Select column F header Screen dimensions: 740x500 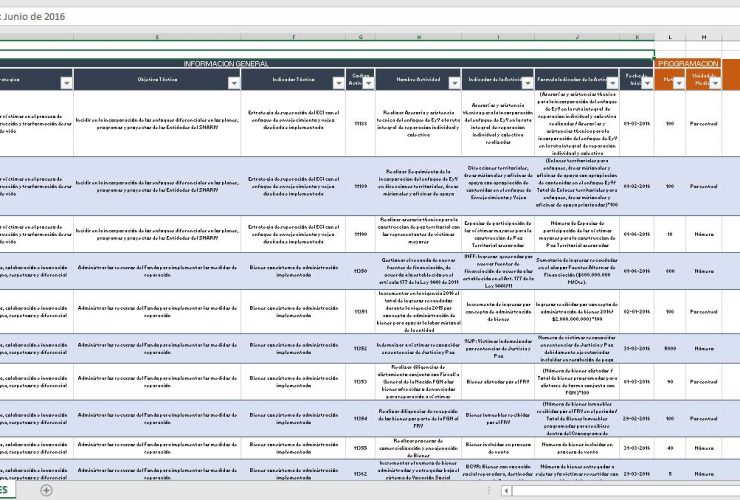tap(293, 37)
